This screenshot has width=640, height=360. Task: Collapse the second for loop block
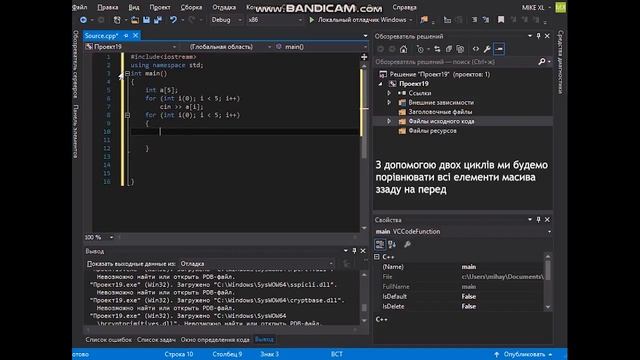[x=127, y=115]
